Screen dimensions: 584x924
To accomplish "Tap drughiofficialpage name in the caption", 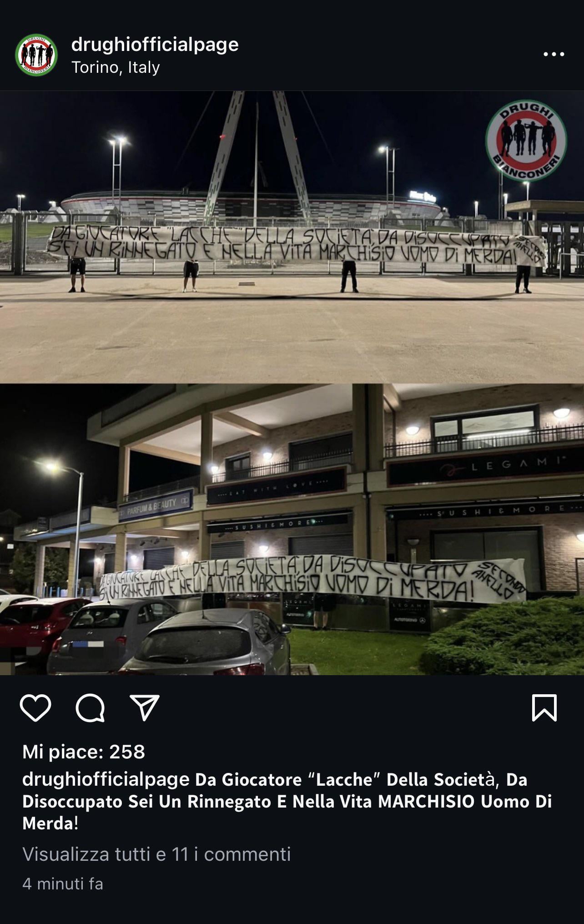I will (106, 780).
